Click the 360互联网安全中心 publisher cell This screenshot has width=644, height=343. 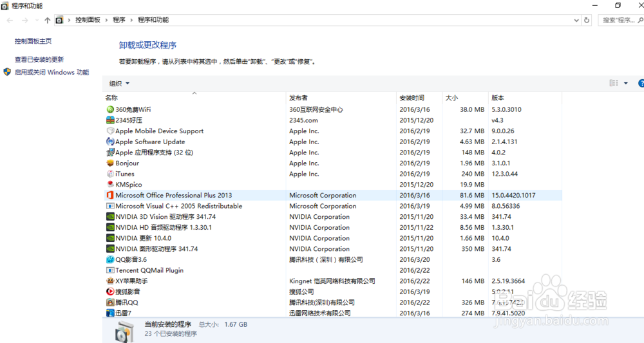[x=316, y=109]
